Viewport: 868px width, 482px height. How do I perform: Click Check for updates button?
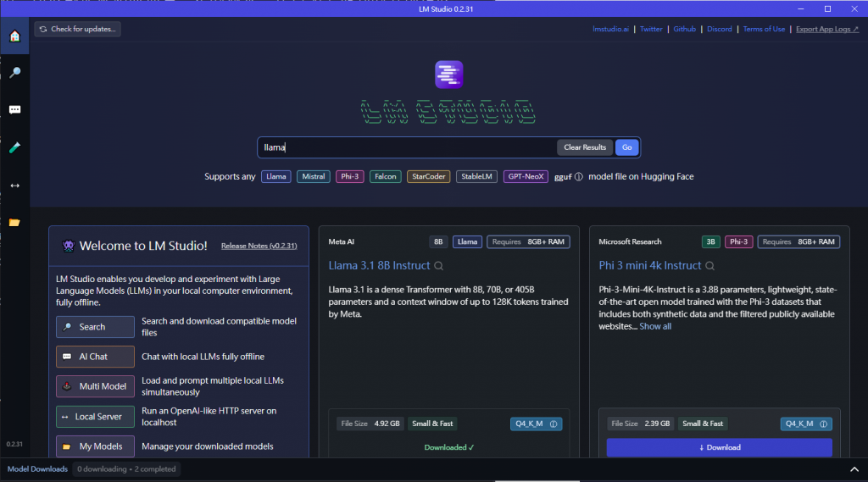77,29
